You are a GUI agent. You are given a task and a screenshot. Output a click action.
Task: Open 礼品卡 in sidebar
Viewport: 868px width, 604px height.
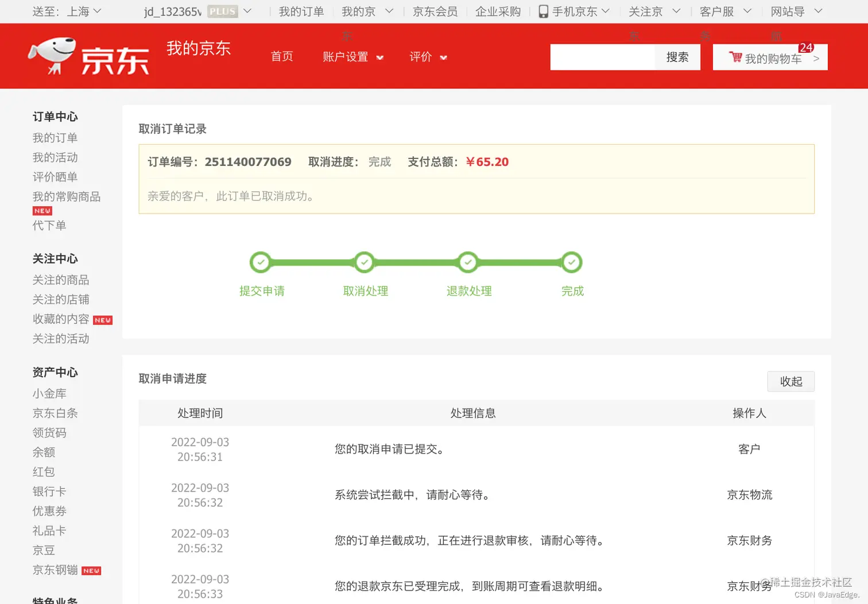49,530
